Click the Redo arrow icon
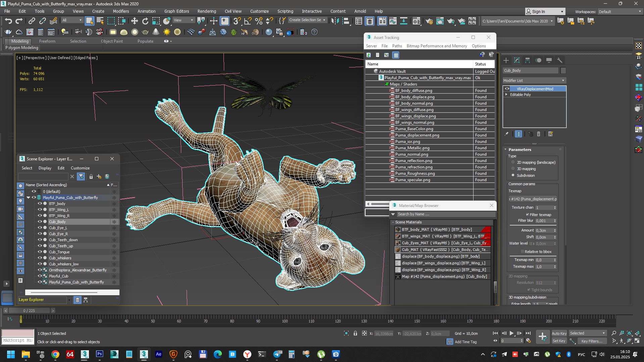The width and height of the screenshot is (644, 362). pos(19,21)
